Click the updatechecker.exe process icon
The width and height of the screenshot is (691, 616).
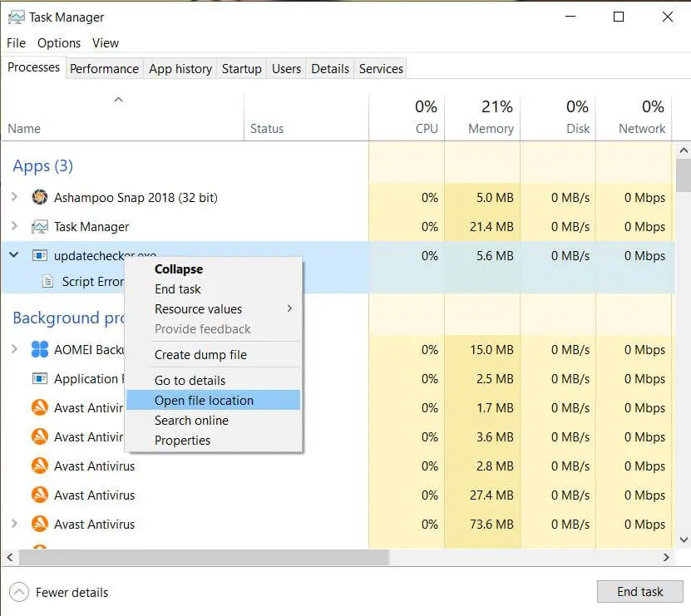coord(40,255)
